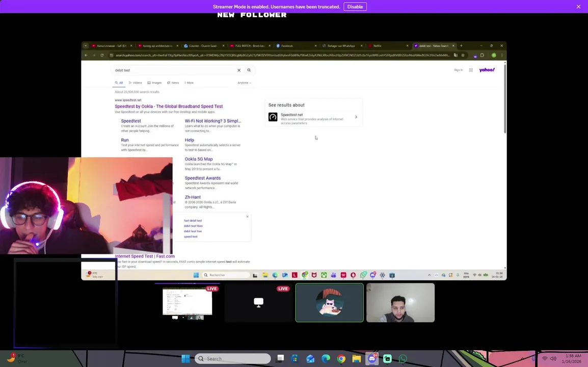588x367 pixels.
Task: Open the browser extensions puzzle icon
Action: pos(482,55)
